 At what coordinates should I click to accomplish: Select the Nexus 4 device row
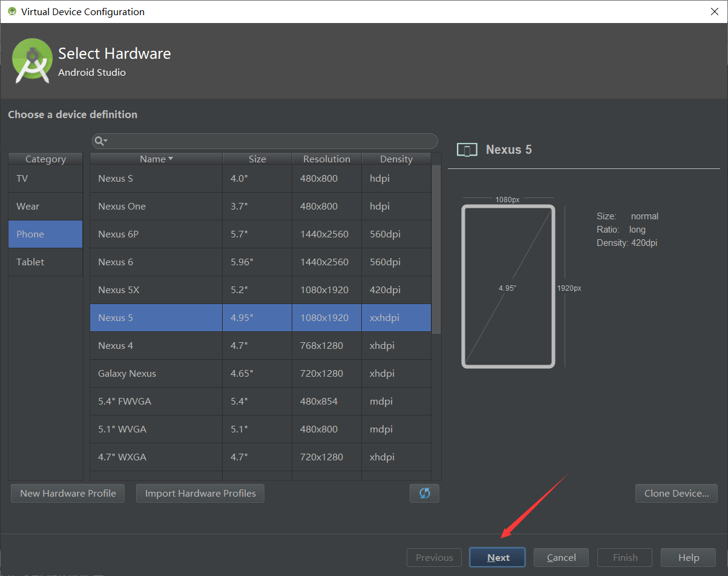pos(261,346)
